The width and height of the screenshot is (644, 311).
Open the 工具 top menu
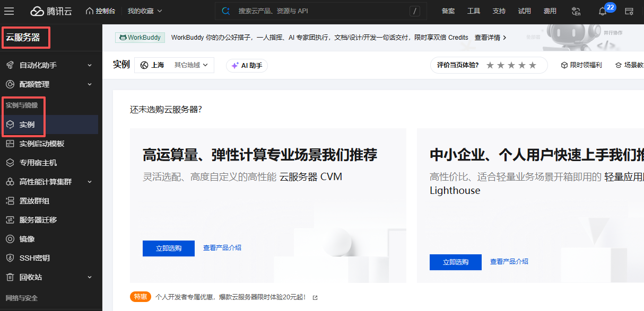pyautogui.click(x=474, y=11)
